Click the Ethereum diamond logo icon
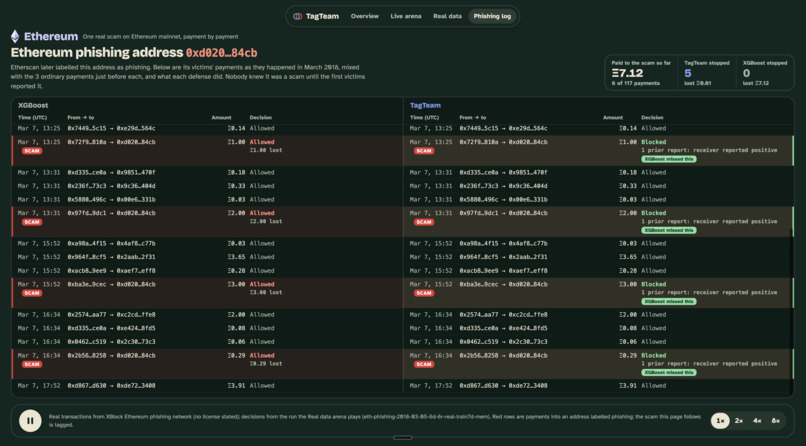This screenshot has height=446, width=806. pos(15,36)
